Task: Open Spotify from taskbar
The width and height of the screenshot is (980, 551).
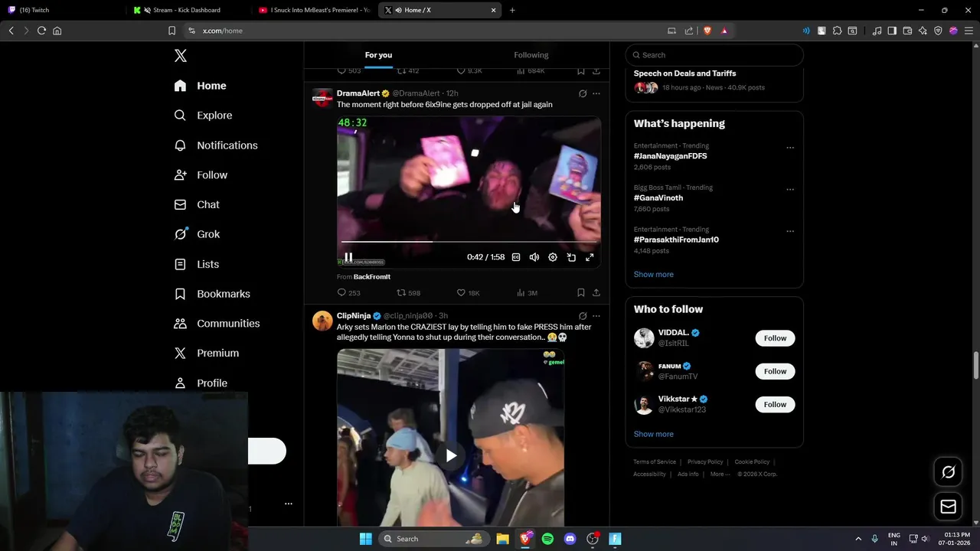Action: pos(547,539)
